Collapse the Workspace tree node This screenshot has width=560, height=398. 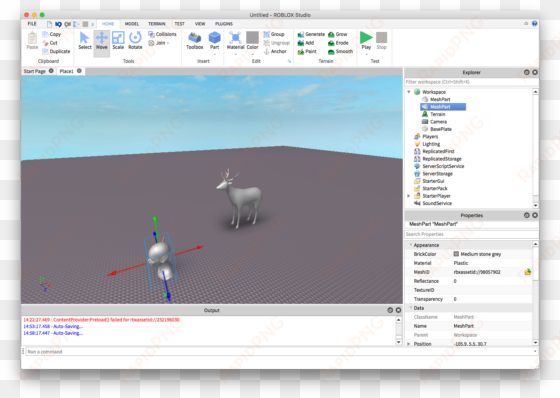pos(409,92)
